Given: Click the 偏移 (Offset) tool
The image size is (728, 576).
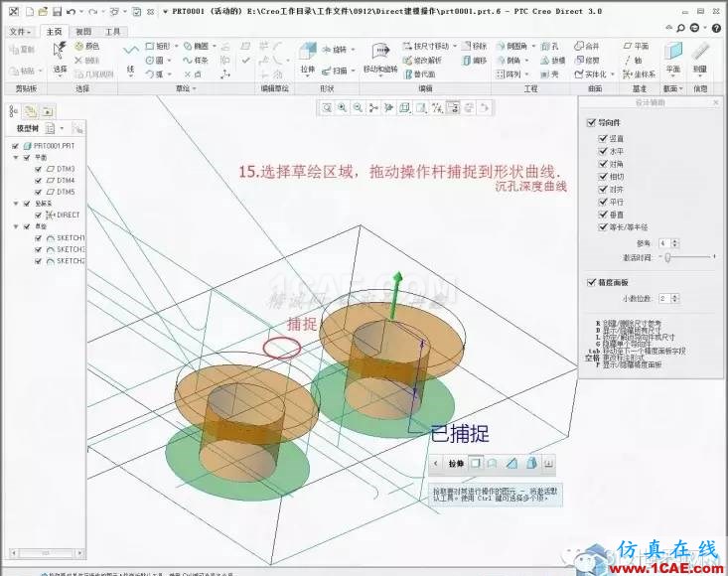Looking at the screenshot, I should [475, 61].
